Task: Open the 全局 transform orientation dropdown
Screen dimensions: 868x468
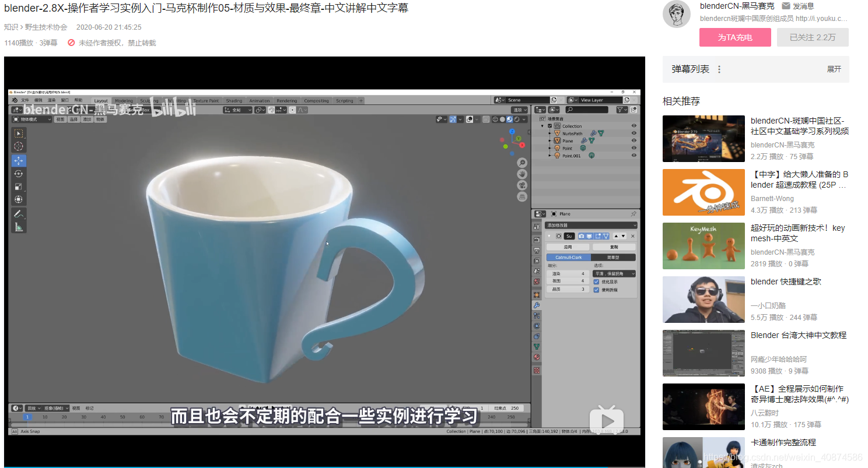Action: tap(237, 110)
